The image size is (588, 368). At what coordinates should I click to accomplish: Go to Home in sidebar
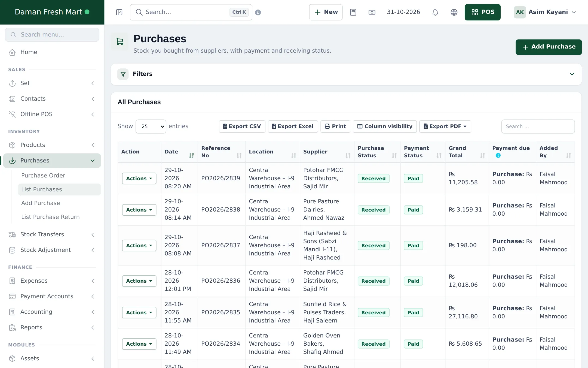point(52,52)
